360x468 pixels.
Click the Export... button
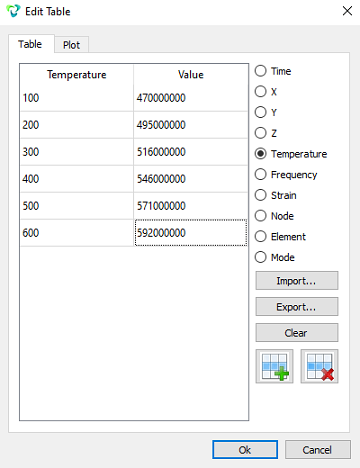[297, 307]
